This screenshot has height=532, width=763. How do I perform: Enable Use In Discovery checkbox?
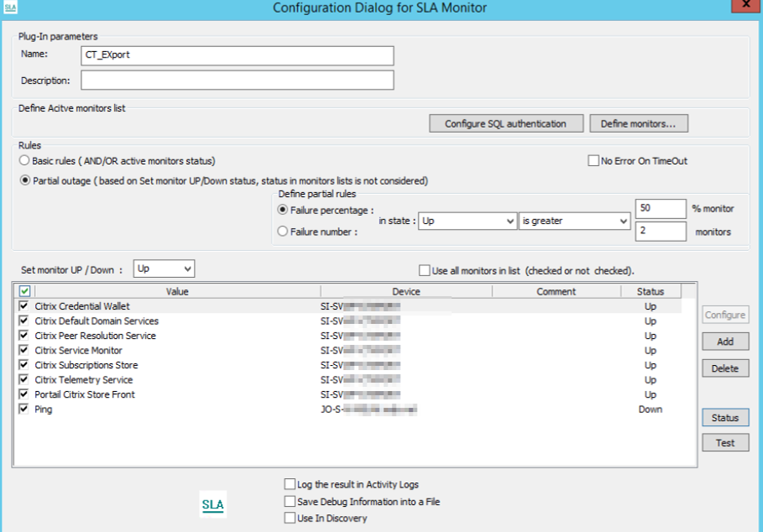[x=290, y=518]
